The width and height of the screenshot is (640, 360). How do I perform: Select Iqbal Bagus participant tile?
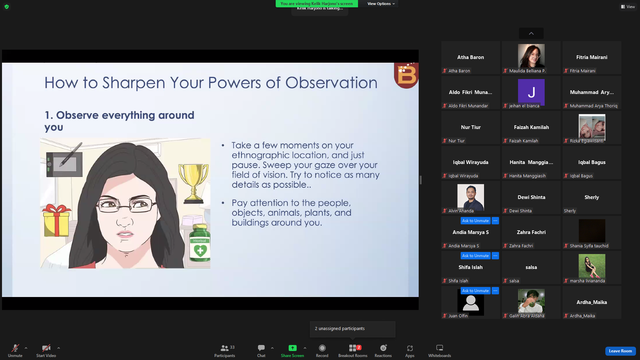[x=591, y=162]
